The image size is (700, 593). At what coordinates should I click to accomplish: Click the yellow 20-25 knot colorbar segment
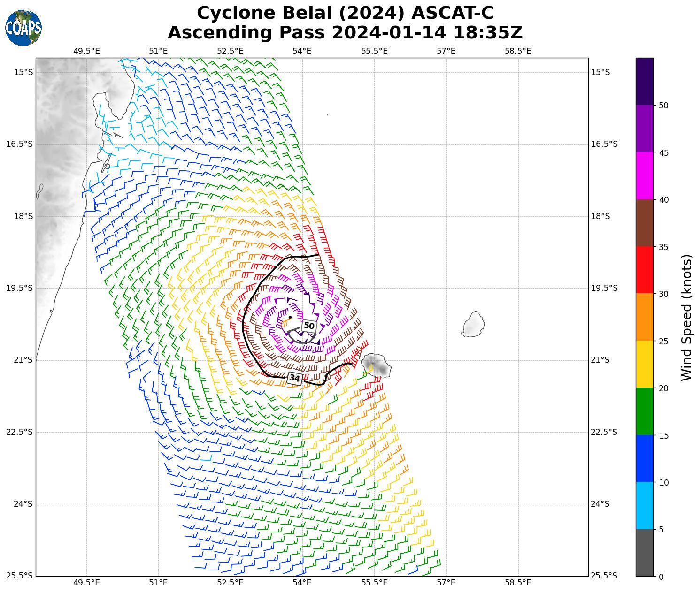click(x=644, y=364)
